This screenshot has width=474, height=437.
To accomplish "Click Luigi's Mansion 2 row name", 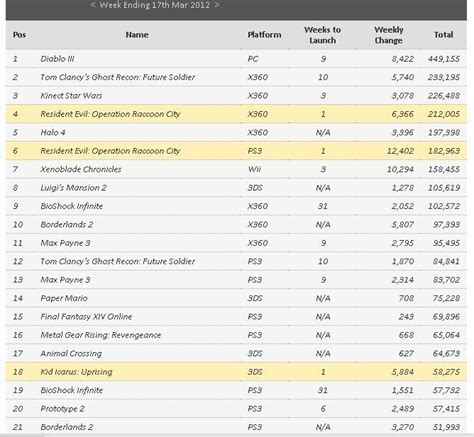I will tap(73, 188).
